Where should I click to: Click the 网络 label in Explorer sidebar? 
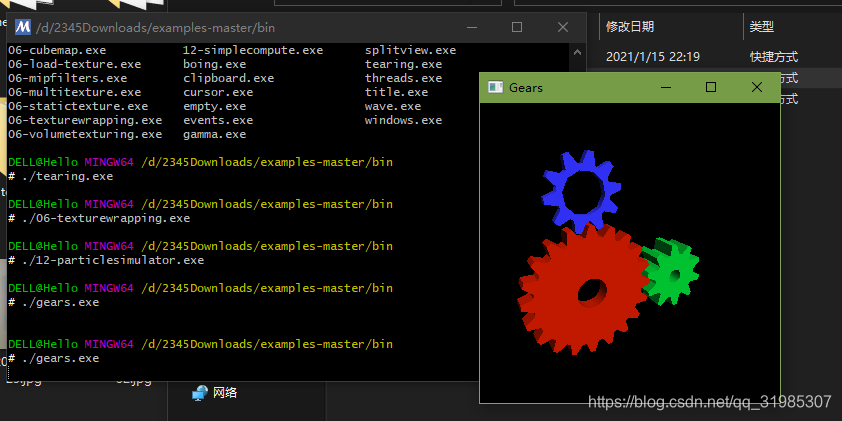(225, 392)
